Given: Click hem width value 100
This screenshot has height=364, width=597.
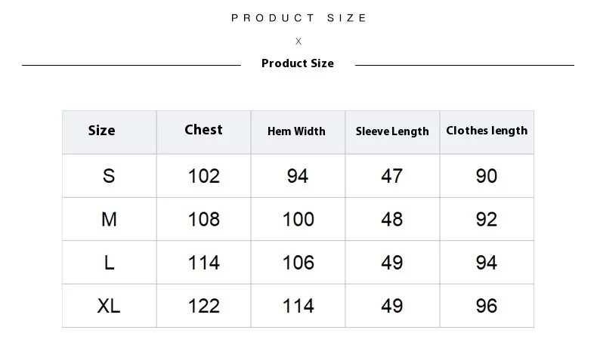Looking at the screenshot, I should pos(298,220).
